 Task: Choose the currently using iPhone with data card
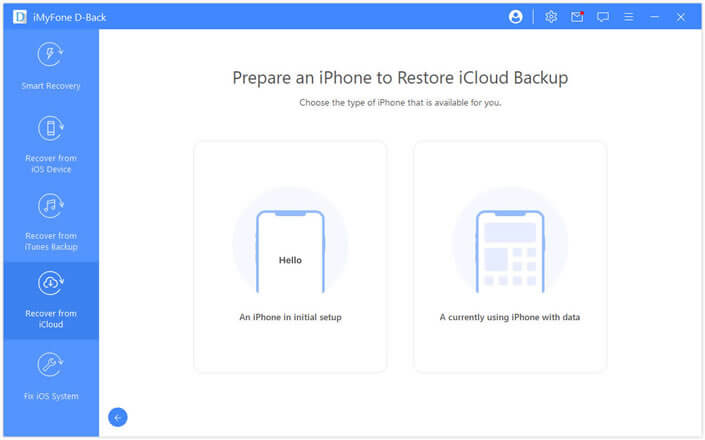point(510,257)
